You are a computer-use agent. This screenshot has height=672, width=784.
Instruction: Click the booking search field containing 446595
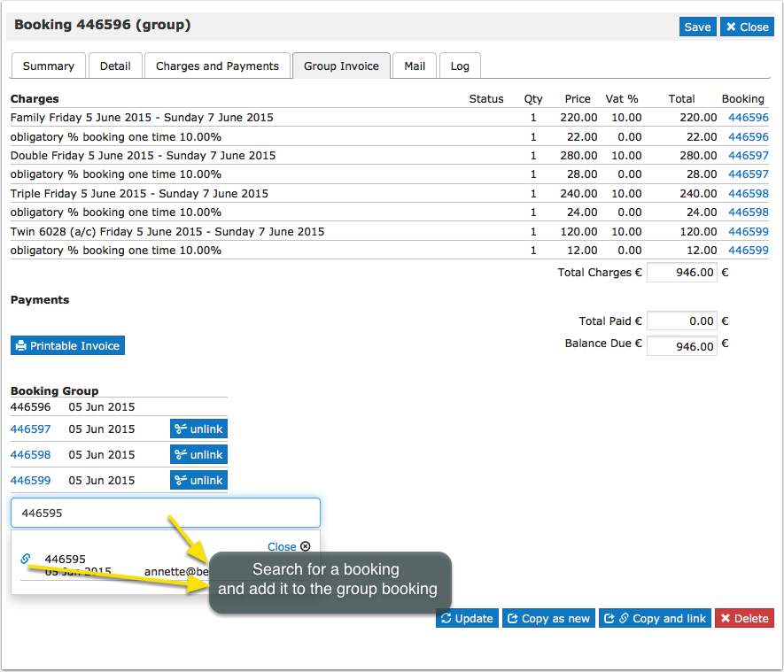pos(166,513)
